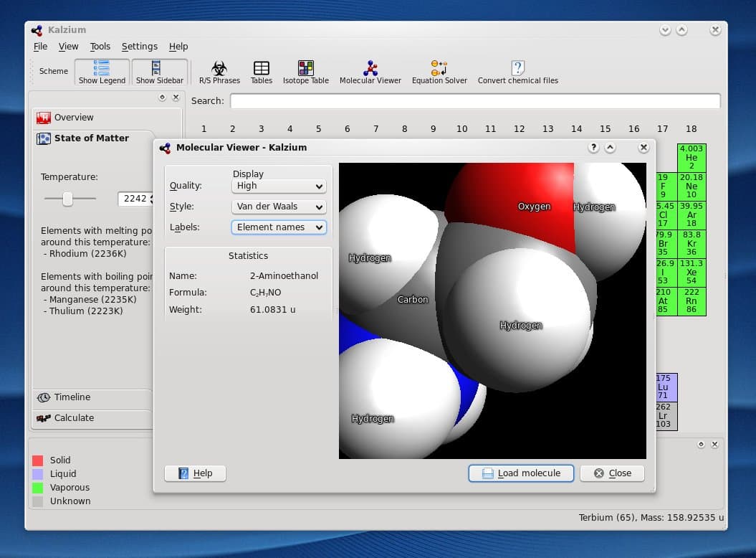The height and width of the screenshot is (558, 756).
Task: Switch to the Timeline sidebar tab
Action: [x=72, y=397]
